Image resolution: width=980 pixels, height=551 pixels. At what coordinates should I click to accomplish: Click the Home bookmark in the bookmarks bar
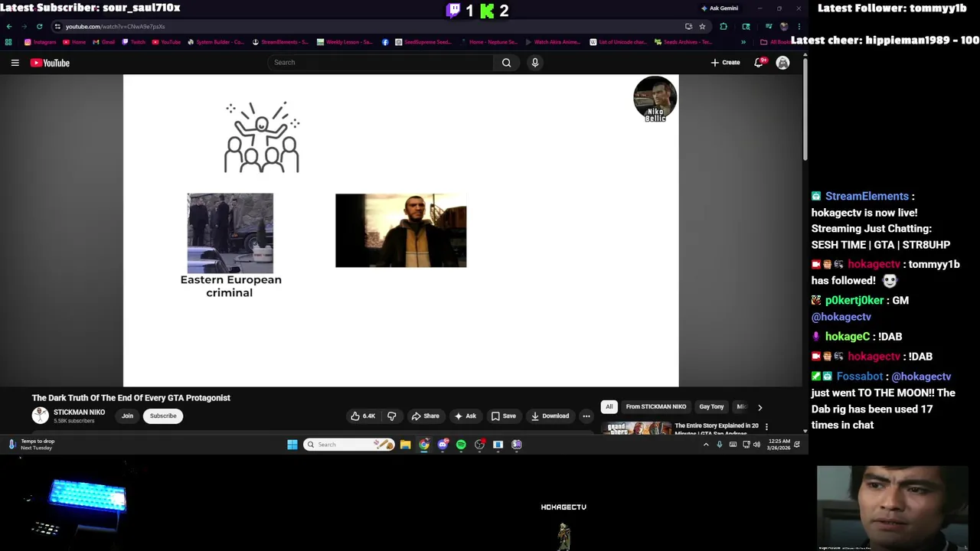point(74,42)
